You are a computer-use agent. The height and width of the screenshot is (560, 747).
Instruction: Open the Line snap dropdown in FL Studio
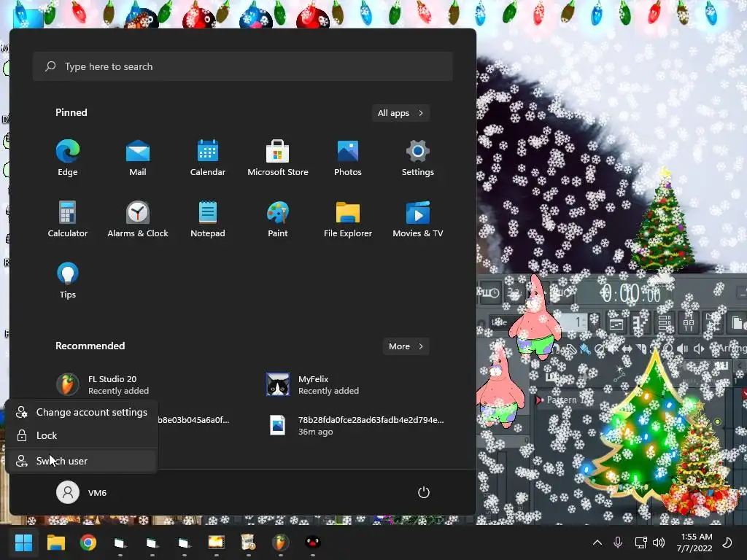point(499,322)
